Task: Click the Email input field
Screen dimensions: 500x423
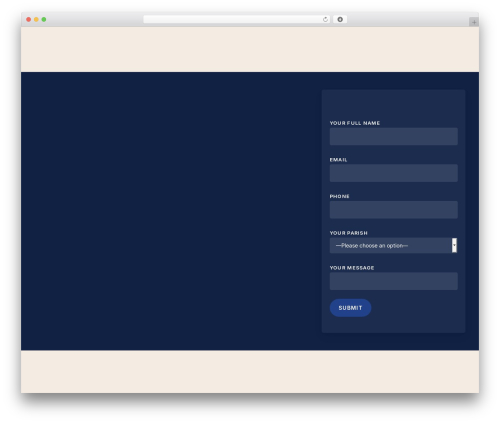Action: coord(394,173)
